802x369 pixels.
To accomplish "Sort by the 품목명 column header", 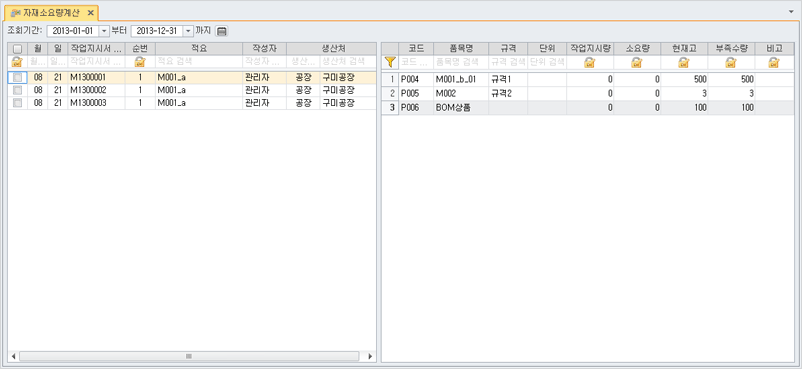I will [460, 49].
